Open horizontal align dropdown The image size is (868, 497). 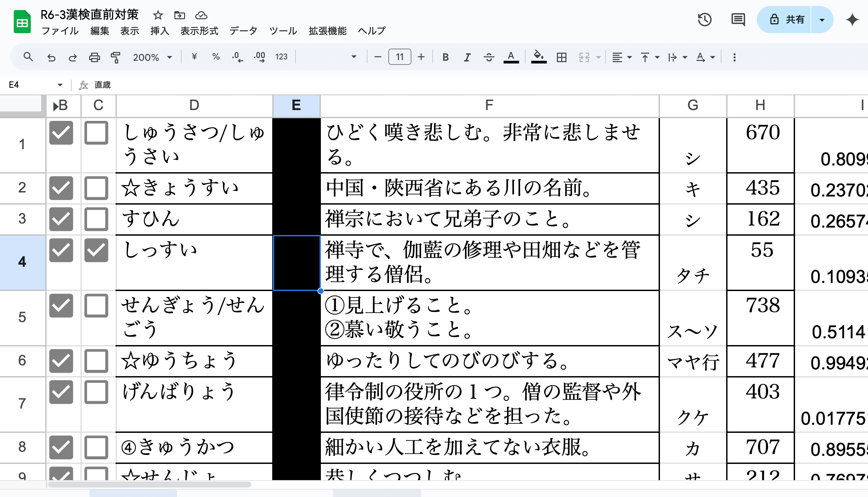[x=621, y=57]
